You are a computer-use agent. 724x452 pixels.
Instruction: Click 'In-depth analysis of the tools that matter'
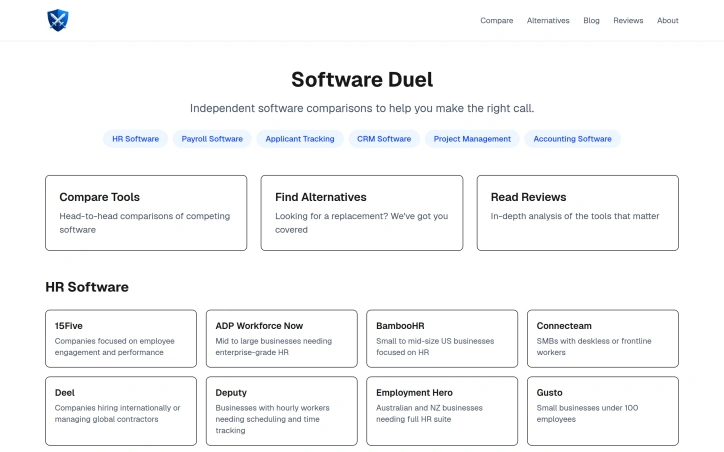tap(575, 216)
